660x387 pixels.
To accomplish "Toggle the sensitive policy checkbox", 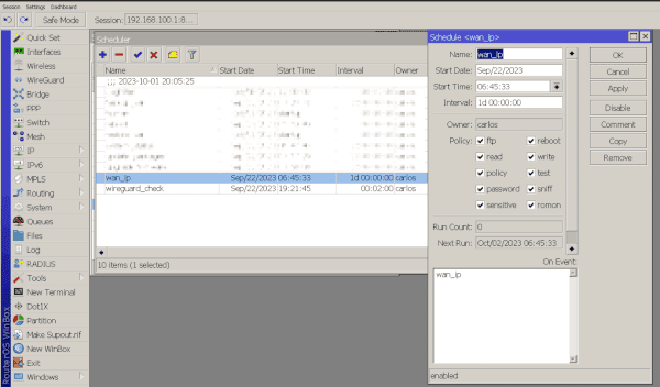I will point(480,205).
